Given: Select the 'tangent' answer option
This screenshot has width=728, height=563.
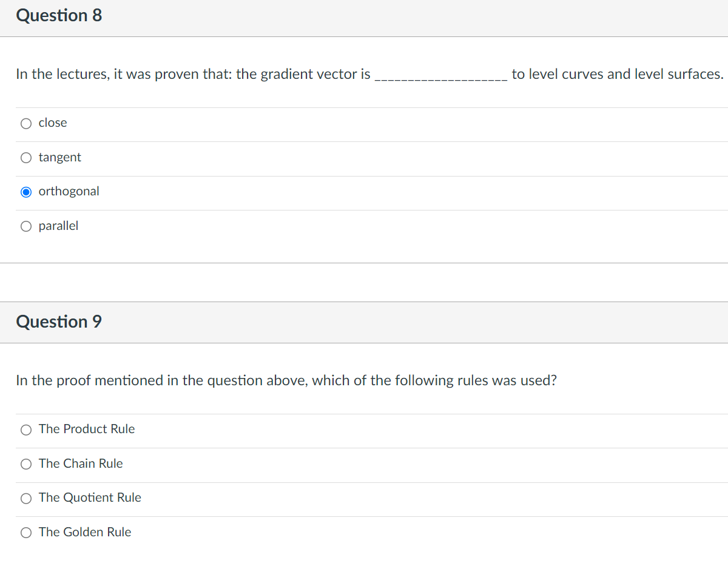Looking at the screenshot, I should [x=26, y=158].
